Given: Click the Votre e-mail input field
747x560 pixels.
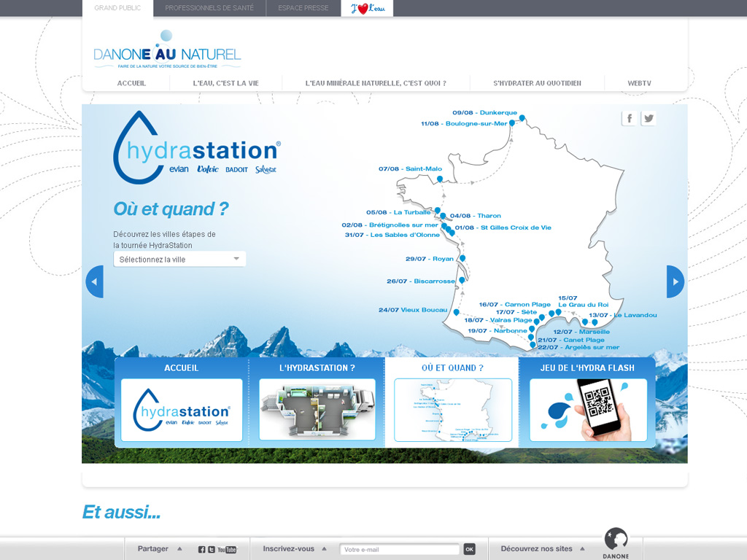Looking at the screenshot, I should (x=399, y=549).
